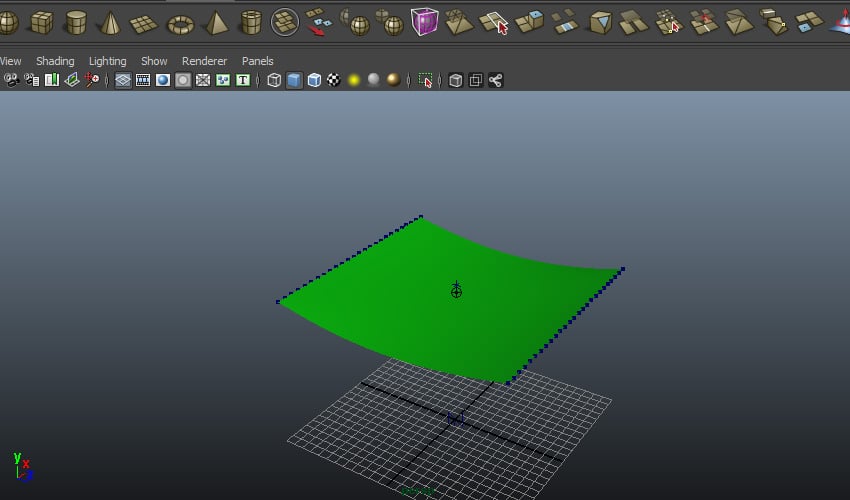
Task: Toggle wireframe display mode
Action: 274,80
